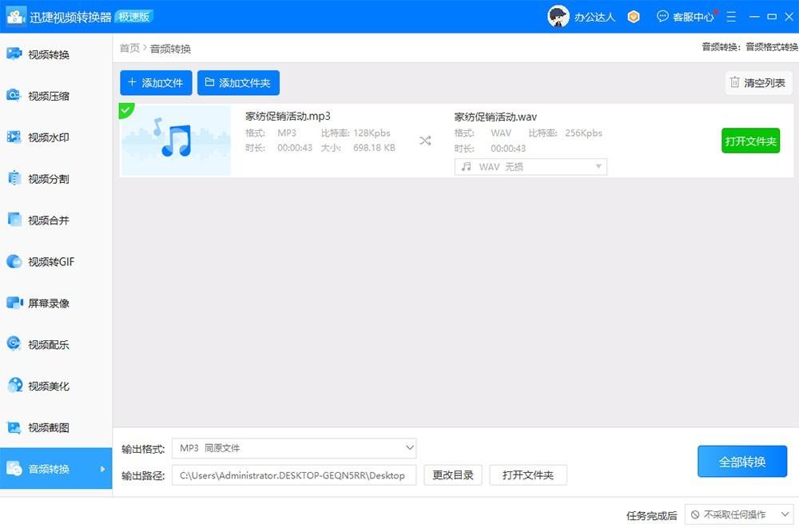Image resolution: width=799 pixels, height=532 pixels.
Task: Click the 全部转换 button
Action: pyautogui.click(x=742, y=462)
